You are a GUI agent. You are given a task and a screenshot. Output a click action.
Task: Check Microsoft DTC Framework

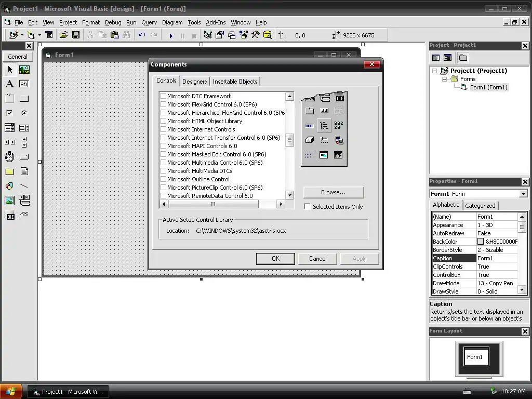pos(163,96)
